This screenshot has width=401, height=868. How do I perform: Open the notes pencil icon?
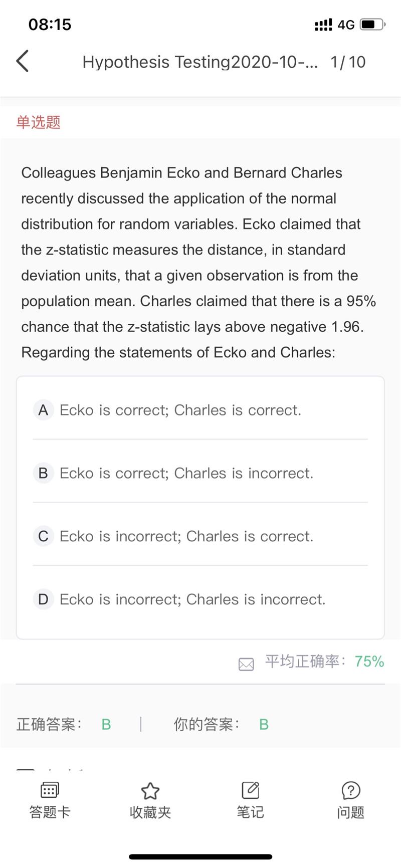click(250, 790)
